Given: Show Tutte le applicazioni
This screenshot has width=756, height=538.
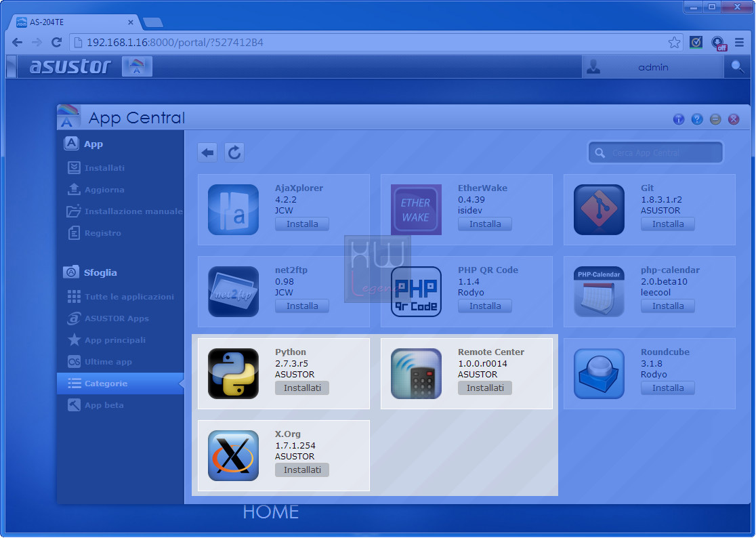Looking at the screenshot, I should tap(121, 297).
